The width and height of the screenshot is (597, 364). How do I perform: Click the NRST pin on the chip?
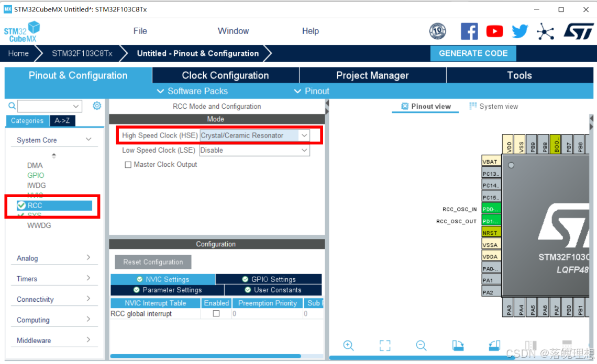coord(491,233)
